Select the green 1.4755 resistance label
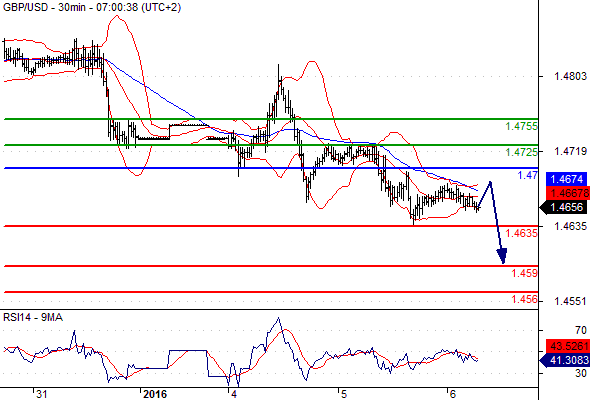This screenshot has height=400, width=590. tap(521, 126)
